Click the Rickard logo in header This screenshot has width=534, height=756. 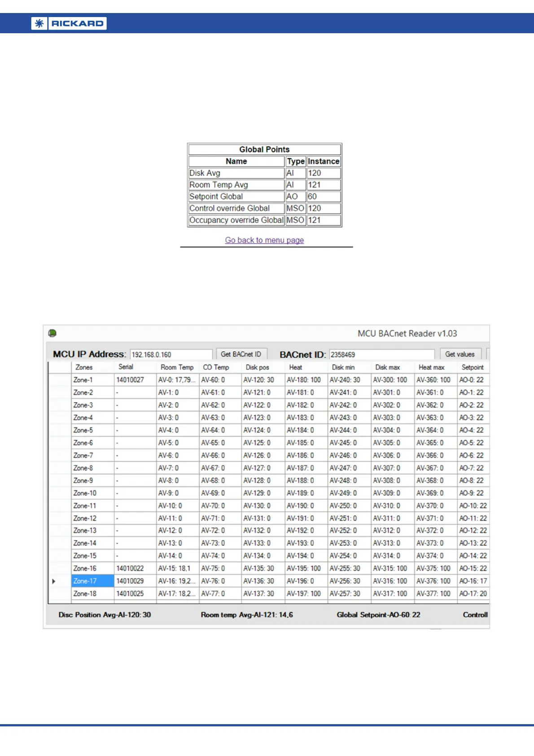pyautogui.click(x=69, y=23)
